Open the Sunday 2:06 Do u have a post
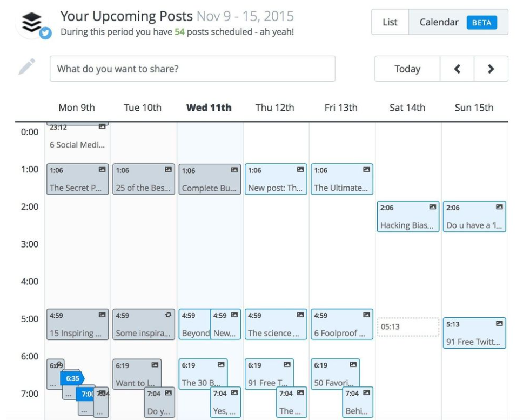530x420 pixels. tap(474, 216)
